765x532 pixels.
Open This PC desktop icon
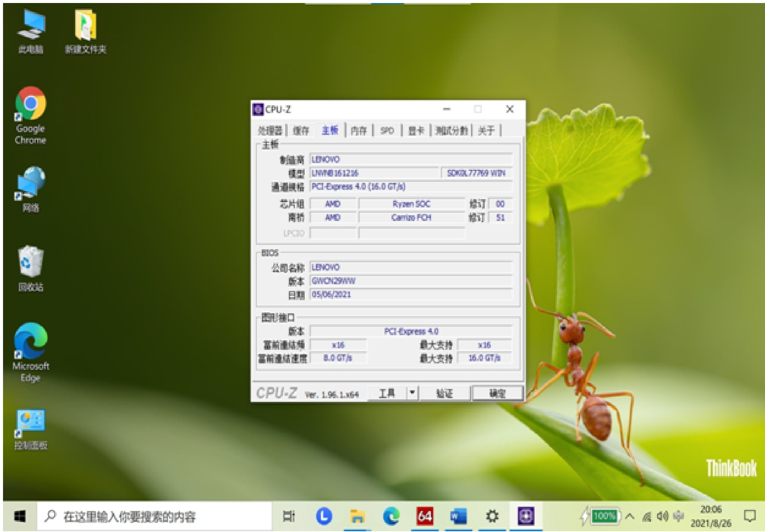coord(31,32)
